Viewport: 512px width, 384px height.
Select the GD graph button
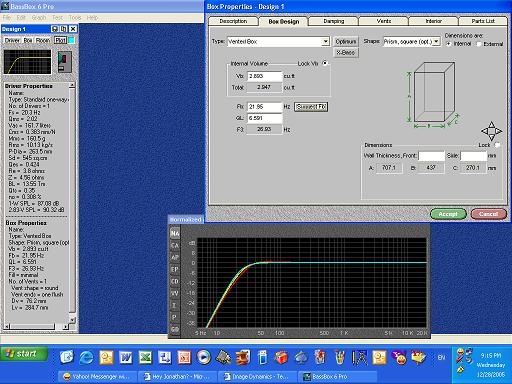click(x=175, y=329)
